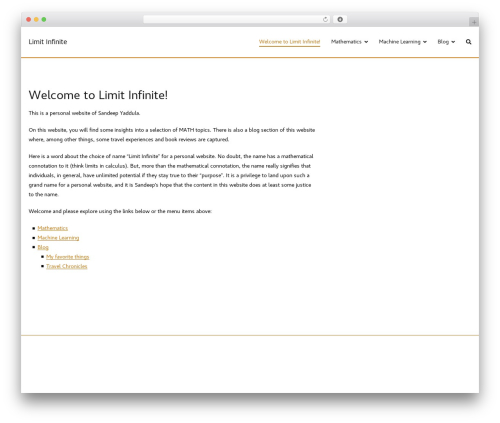Click the sentence mentioning Sandeep Yaddula
Viewport: 500px width, 423px height.
(84, 113)
